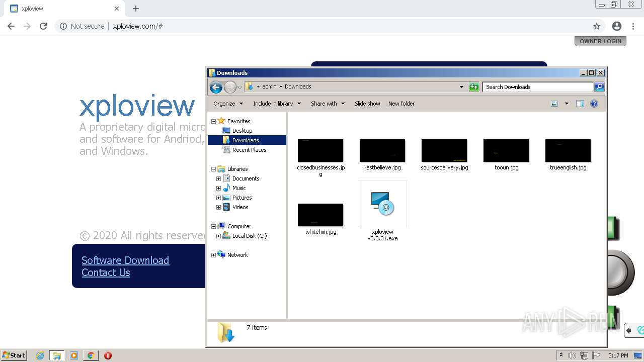Expand Local Disk (C:) node

pyautogui.click(x=218, y=236)
